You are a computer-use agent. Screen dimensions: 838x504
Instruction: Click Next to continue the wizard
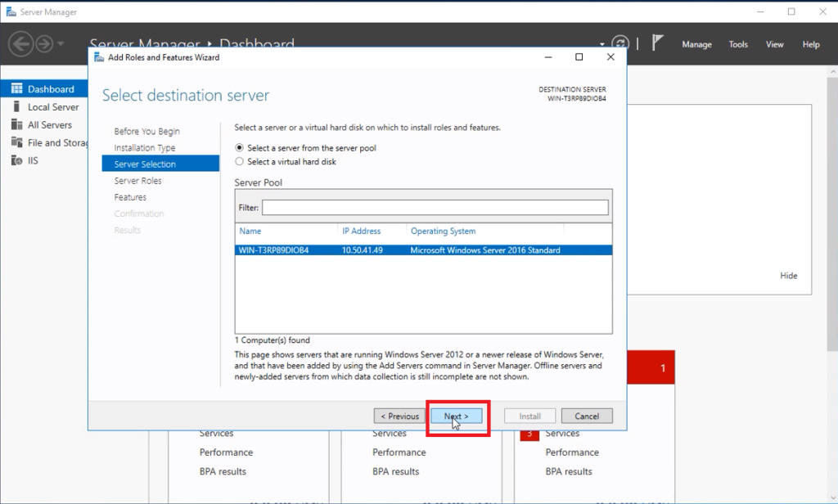pos(457,416)
